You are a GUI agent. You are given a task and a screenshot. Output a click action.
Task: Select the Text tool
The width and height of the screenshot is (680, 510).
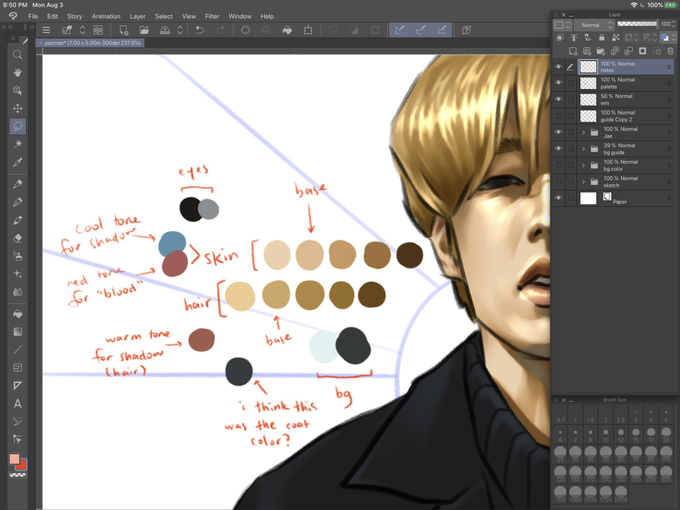[x=17, y=404]
